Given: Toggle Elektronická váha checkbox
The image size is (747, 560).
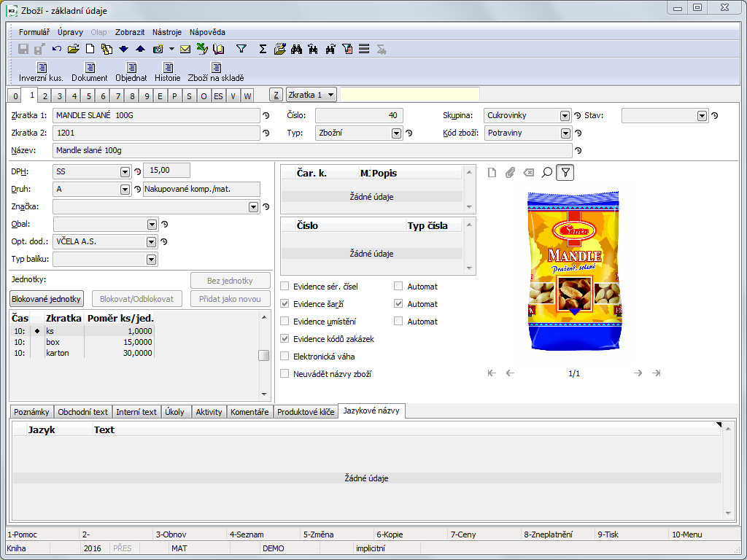Looking at the screenshot, I should 285,357.
